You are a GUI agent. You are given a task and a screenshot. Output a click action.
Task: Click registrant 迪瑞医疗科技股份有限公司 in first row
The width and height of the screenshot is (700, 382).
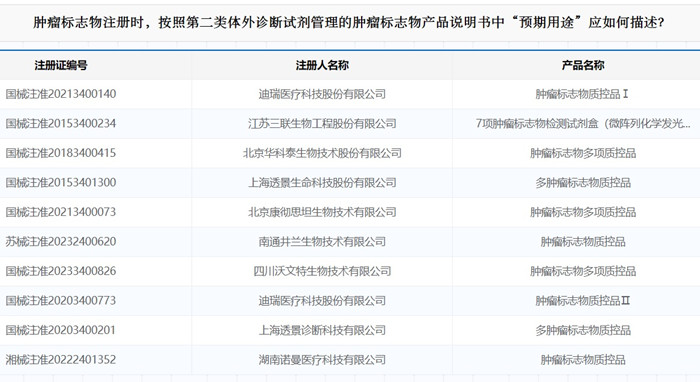coord(322,94)
